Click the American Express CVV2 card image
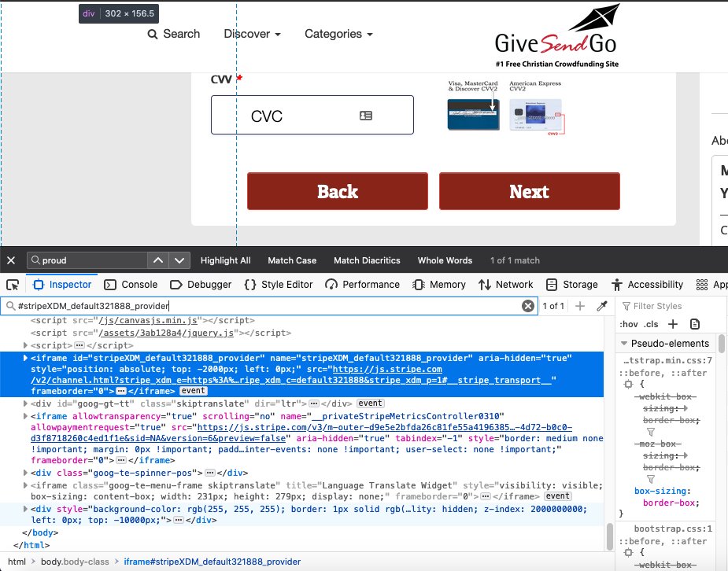 coord(537,116)
